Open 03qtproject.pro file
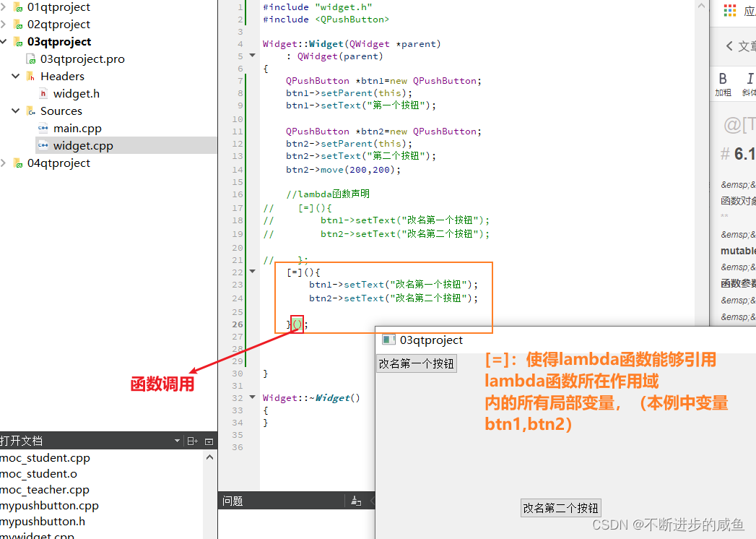The width and height of the screenshot is (756, 539). (82, 59)
